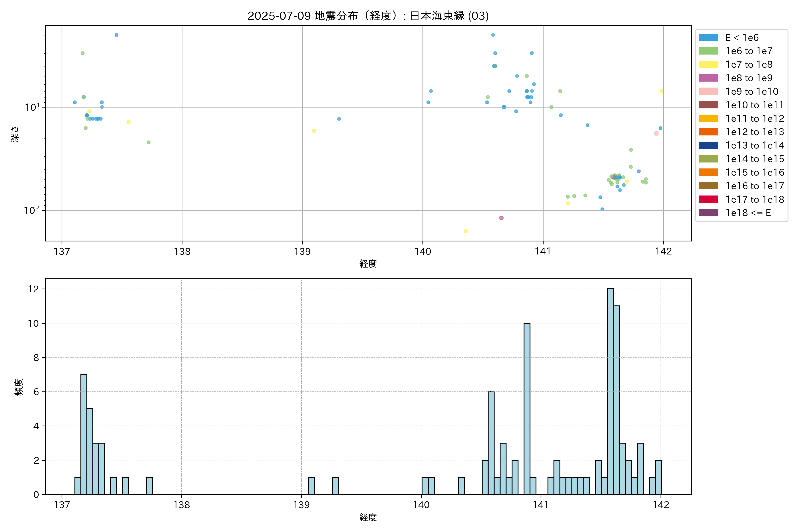Click the pink scatter point near longitude 142

[x=656, y=133]
